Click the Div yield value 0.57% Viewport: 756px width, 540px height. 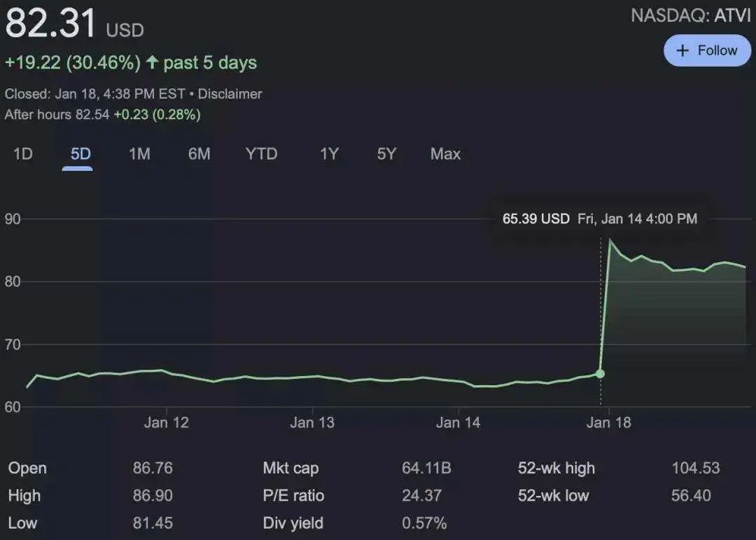[x=424, y=522]
